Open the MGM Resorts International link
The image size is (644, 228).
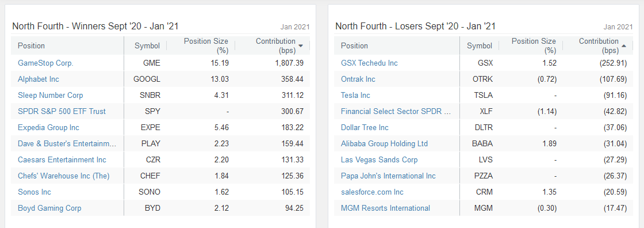coord(386,208)
